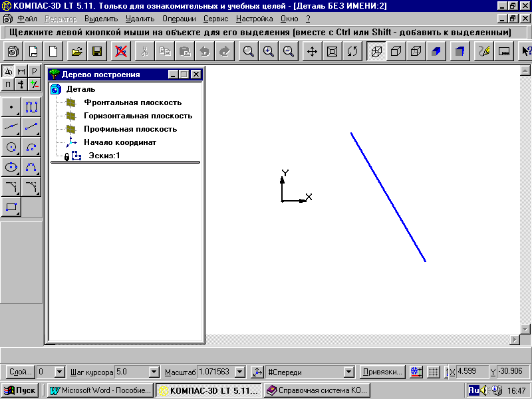Switch to the geometry tools panel
This screenshot has width=532, height=399.
click(x=8, y=71)
